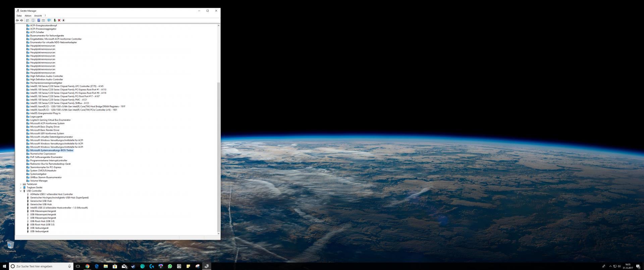This screenshot has height=270, width=644.
Task: Click the red X uninstall device icon
Action: click(x=59, y=20)
